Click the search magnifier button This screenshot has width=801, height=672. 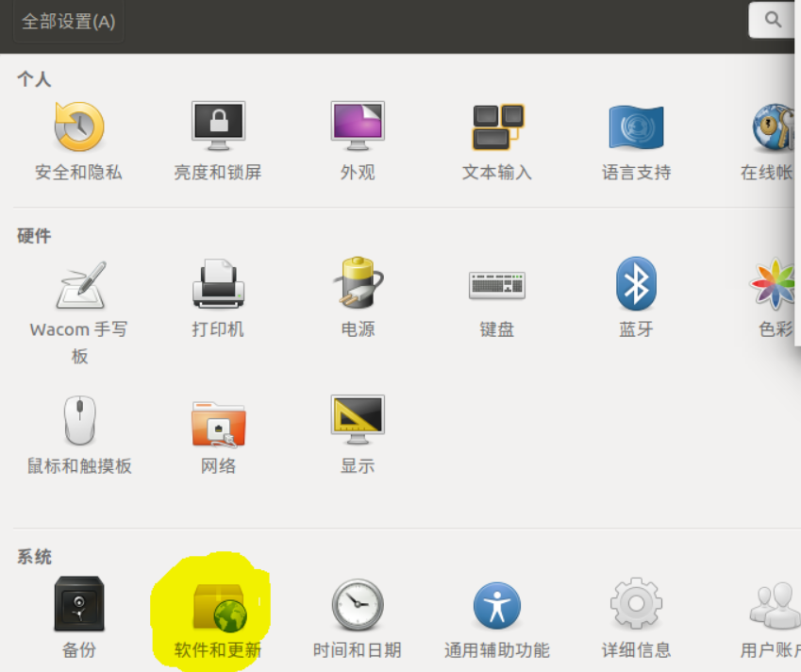pos(773,20)
